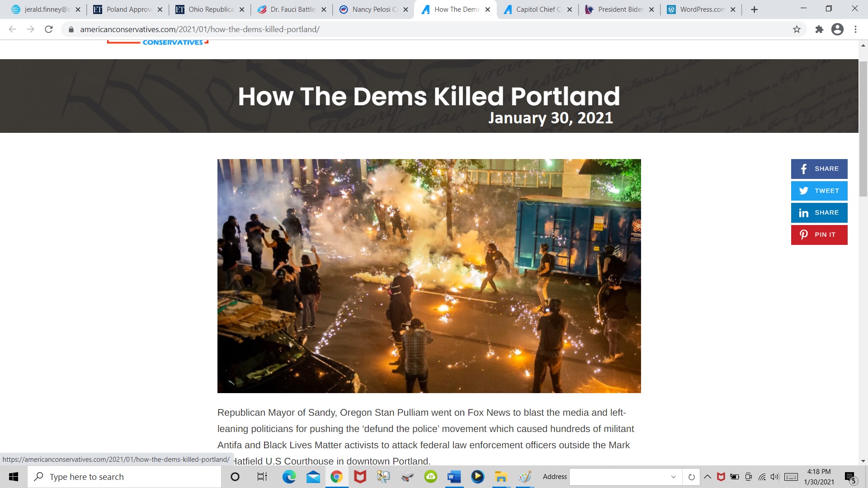Click the Chrome profile avatar icon

(x=837, y=29)
